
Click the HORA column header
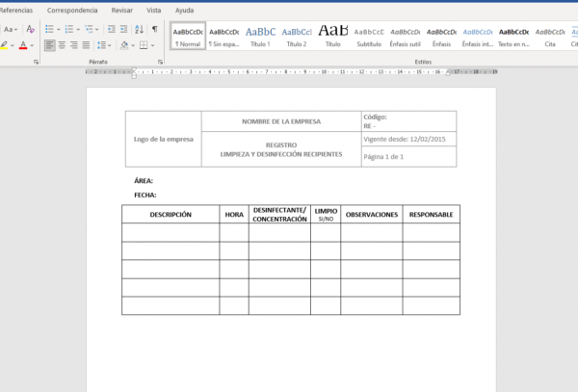pos(234,215)
